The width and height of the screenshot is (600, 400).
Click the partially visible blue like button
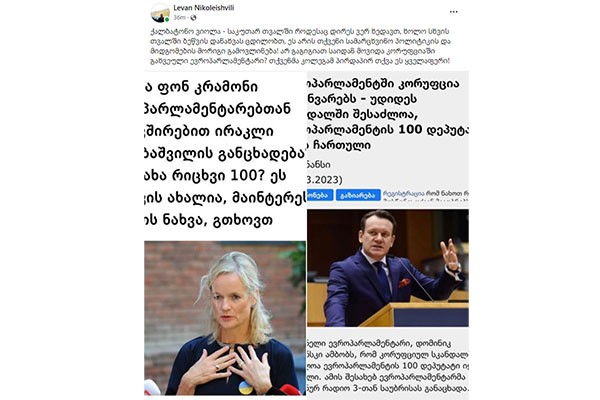click(320, 195)
